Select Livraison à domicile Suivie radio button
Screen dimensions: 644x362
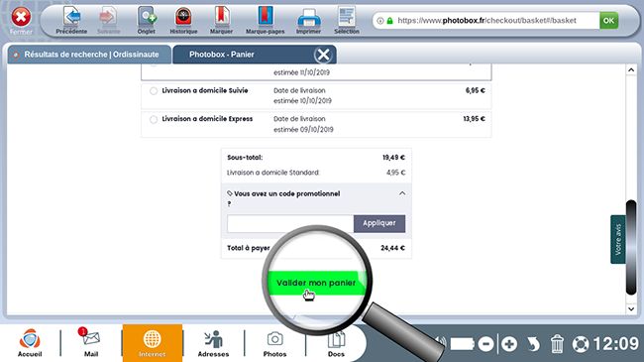(154, 91)
